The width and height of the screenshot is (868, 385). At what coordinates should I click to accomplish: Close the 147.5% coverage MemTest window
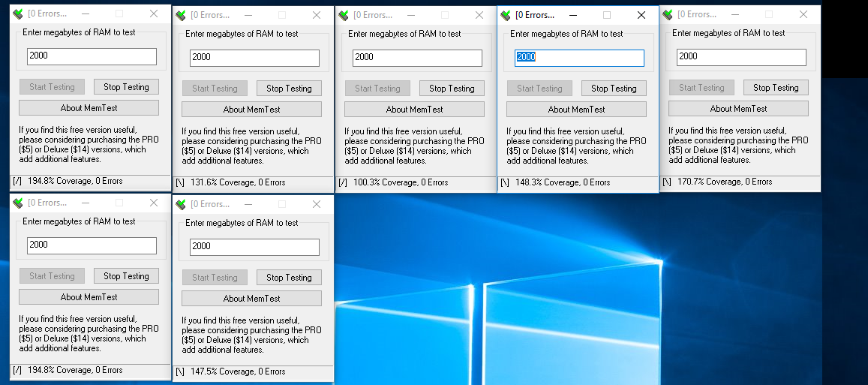tap(317, 204)
